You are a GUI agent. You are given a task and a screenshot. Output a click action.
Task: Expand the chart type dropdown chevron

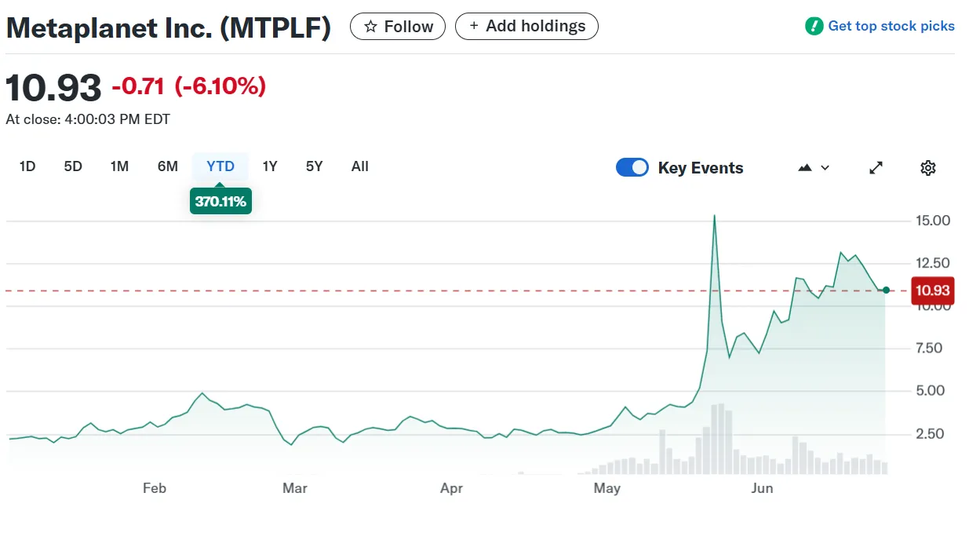pyautogui.click(x=825, y=168)
